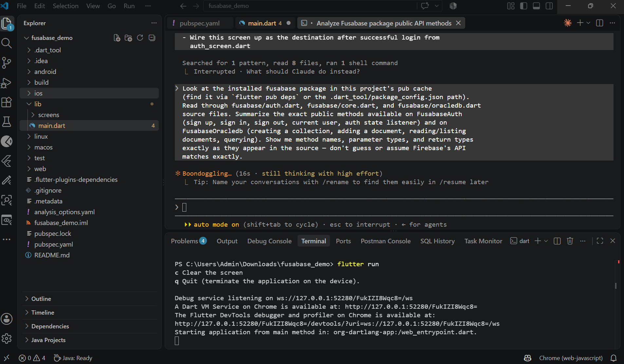The width and height of the screenshot is (624, 364).
Task: Select the dart terminal label
Action: click(x=520, y=241)
